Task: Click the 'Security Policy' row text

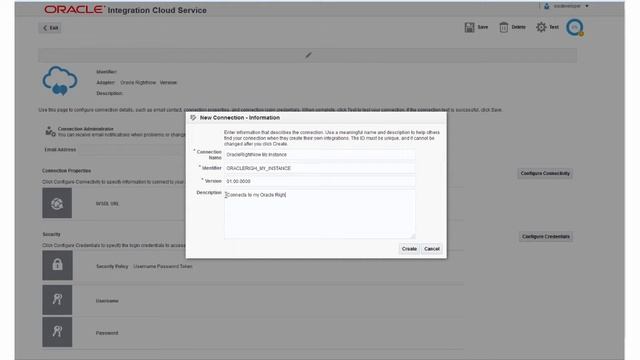Action: click(x=112, y=266)
